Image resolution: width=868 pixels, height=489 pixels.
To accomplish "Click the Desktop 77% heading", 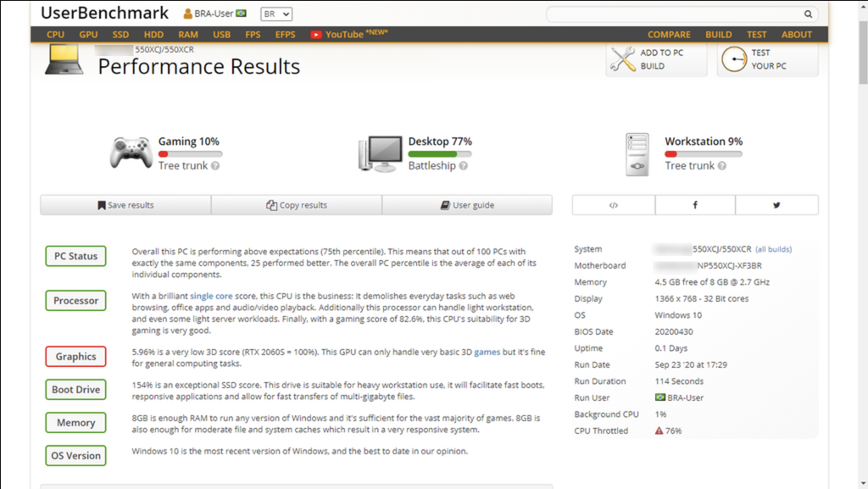I will coord(440,142).
